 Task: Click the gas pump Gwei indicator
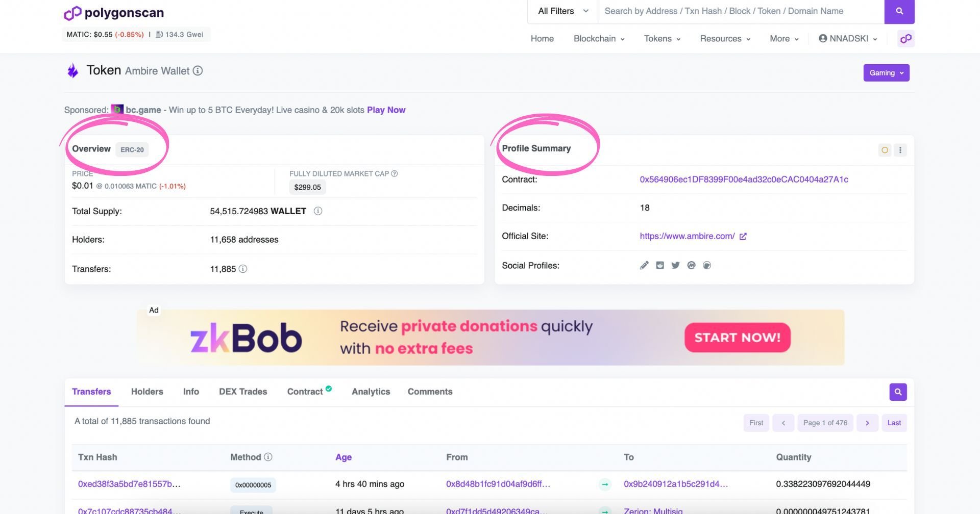pyautogui.click(x=180, y=34)
